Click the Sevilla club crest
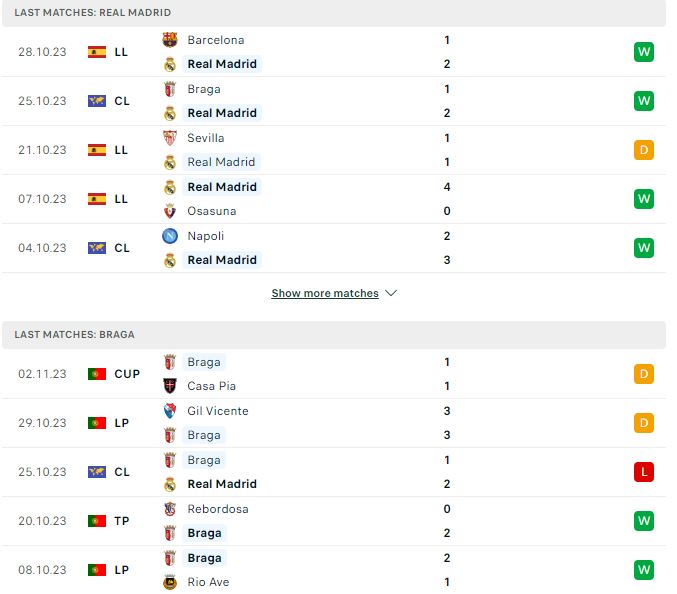Image resolution: width=677 pixels, height=594 pixels. (170, 138)
